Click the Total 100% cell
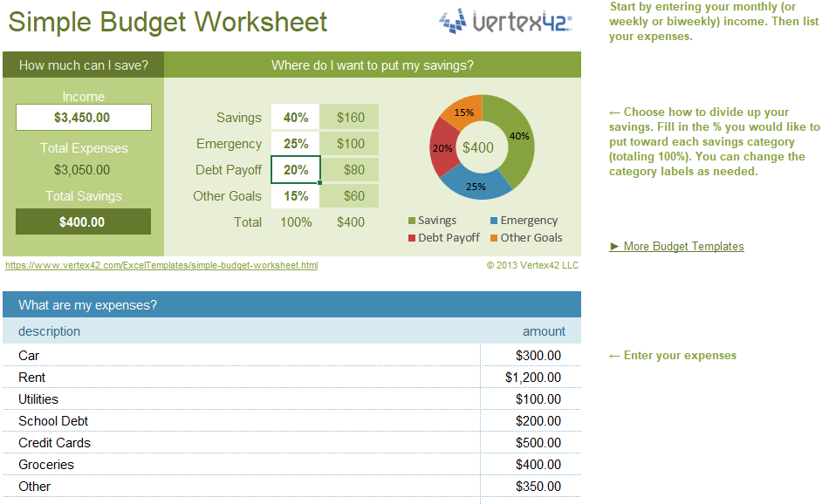The width and height of the screenshot is (829, 504). click(x=296, y=222)
